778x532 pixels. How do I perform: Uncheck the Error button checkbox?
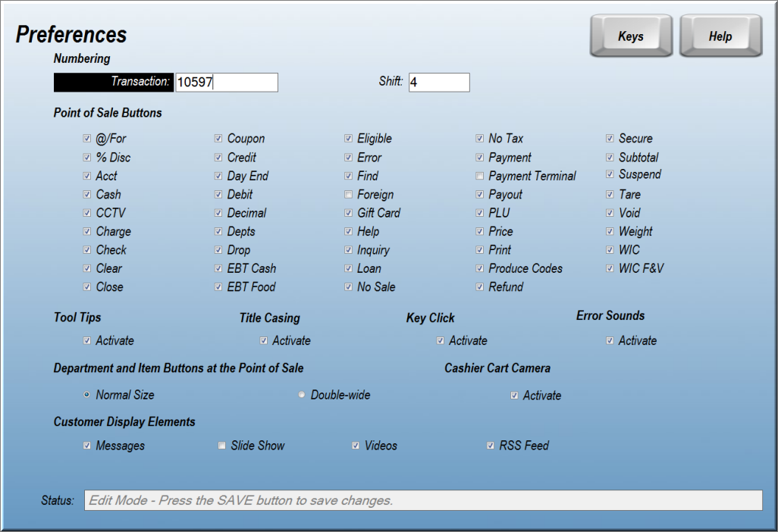click(348, 157)
